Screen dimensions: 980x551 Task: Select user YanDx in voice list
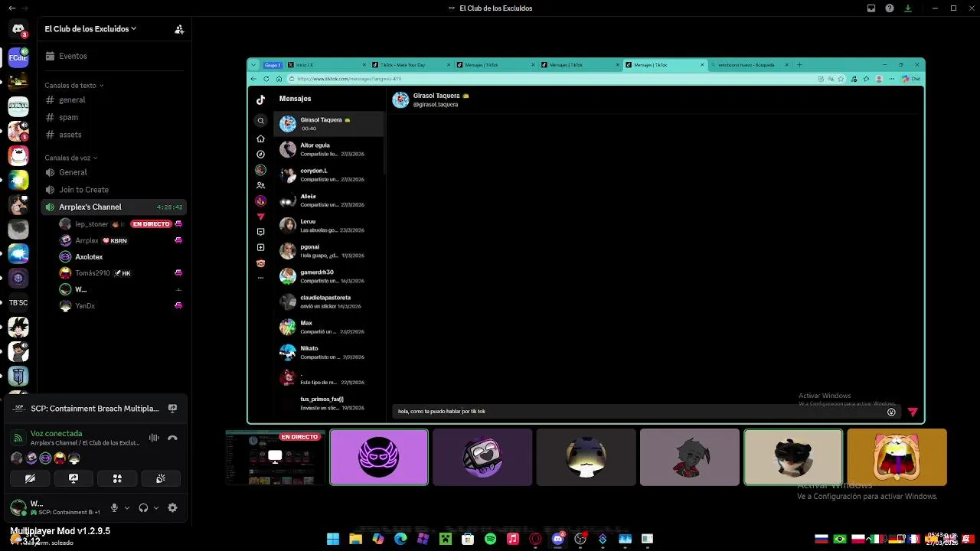85,306
